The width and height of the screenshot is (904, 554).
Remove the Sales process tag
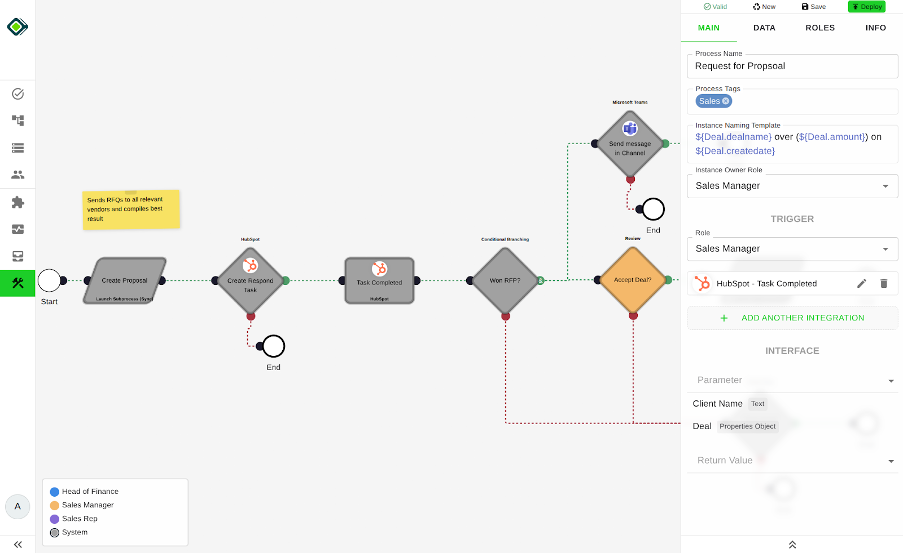tap(726, 101)
